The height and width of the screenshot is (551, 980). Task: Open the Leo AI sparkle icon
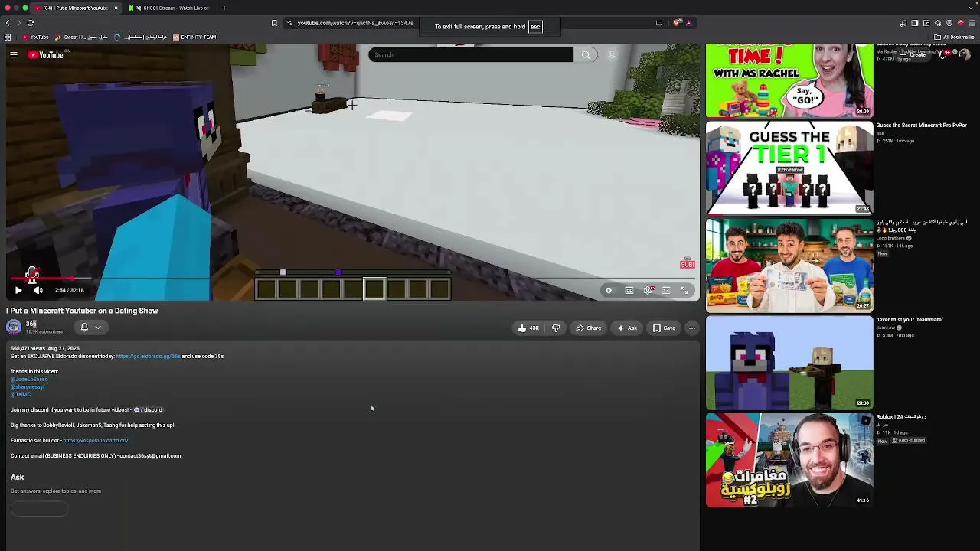[938, 23]
